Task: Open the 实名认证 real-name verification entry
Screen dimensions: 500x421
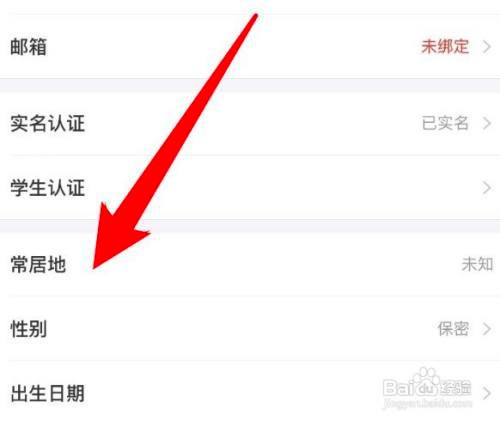Action: pos(250,124)
